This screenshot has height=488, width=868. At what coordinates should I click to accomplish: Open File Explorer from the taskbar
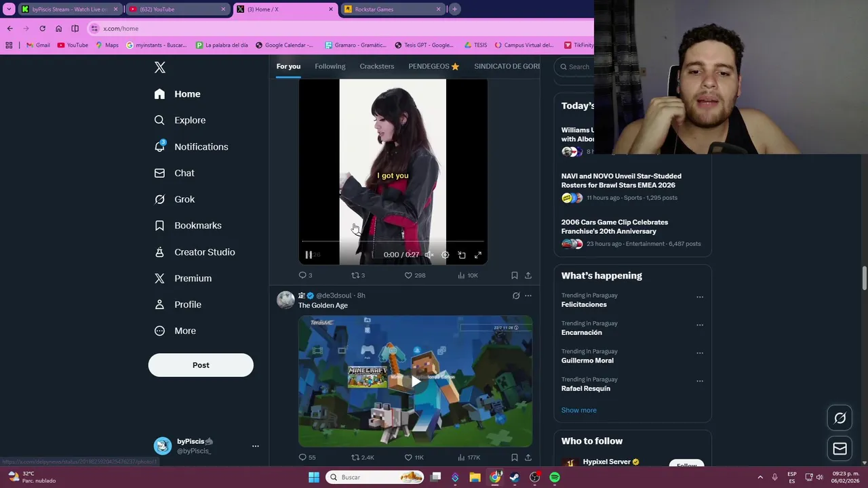coord(475,477)
